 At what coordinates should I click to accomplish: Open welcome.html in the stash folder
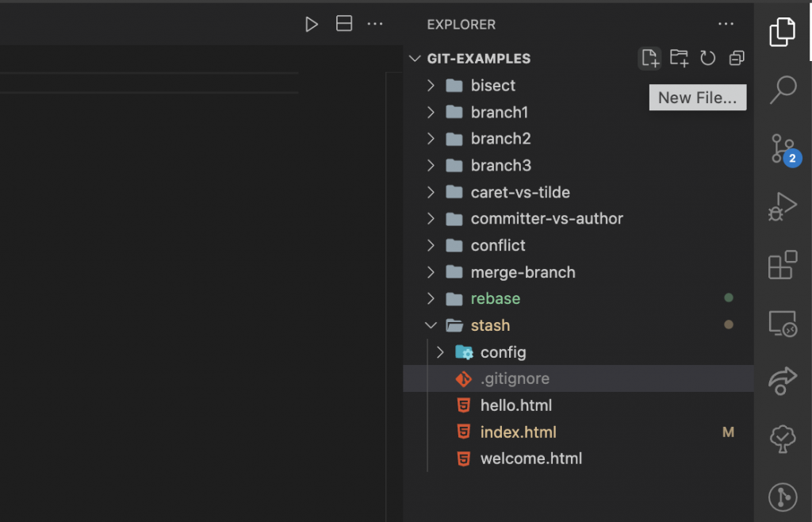coord(530,459)
